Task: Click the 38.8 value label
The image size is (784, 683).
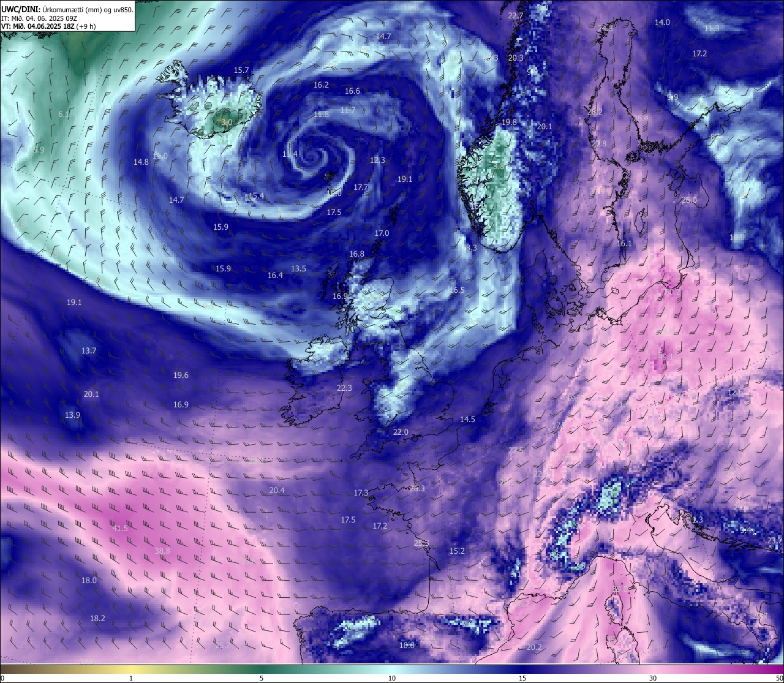Action: pyautogui.click(x=162, y=551)
